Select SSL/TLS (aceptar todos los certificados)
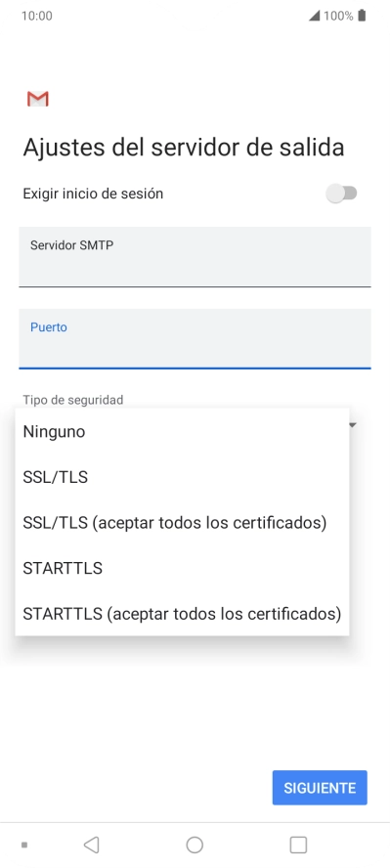Image resolution: width=390 pixels, height=868 pixels. (x=182, y=523)
